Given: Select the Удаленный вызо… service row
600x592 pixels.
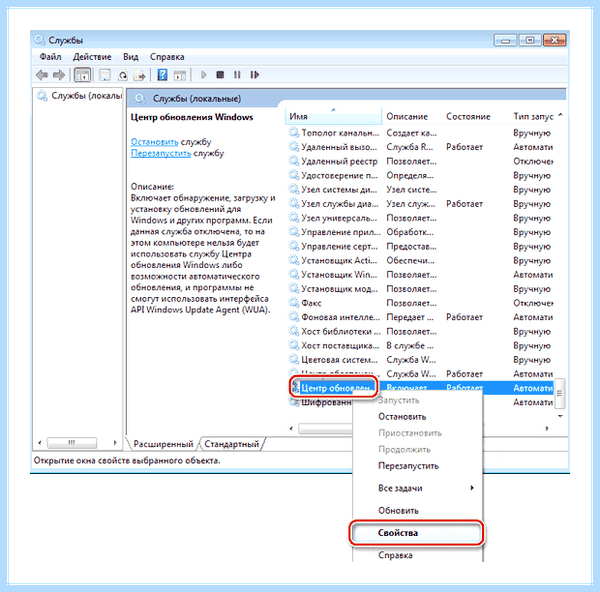Looking at the screenshot, I should coord(421,147).
